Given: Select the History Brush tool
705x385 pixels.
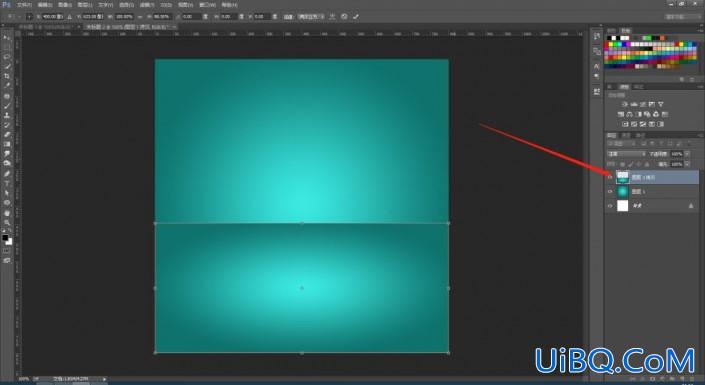Looking at the screenshot, I should (x=6, y=125).
